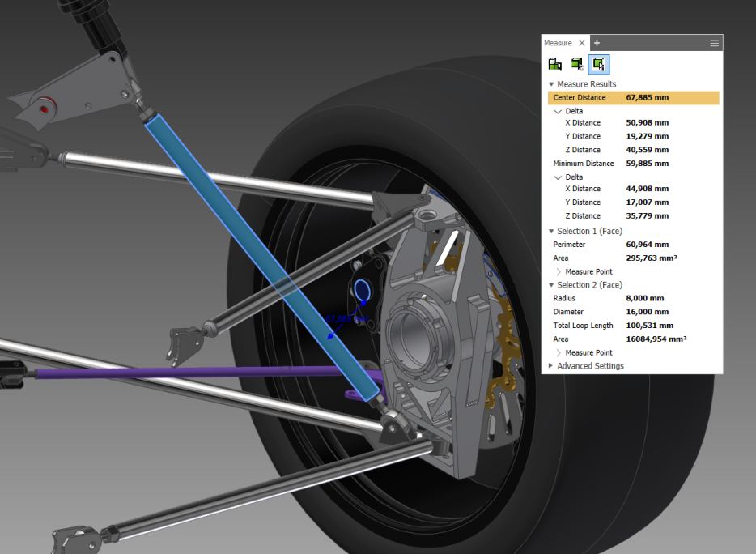Click the Area 16084,954 mm² value
The height and width of the screenshot is (554, 756).
656,339
